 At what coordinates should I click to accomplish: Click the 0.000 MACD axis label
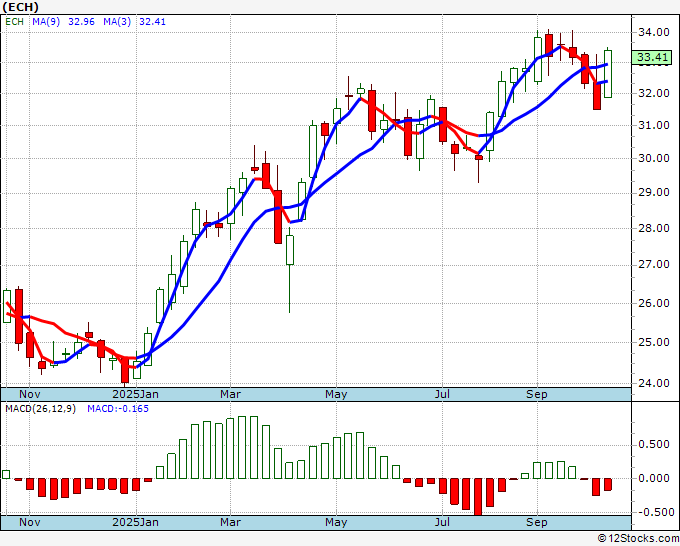click(x=653, y=478)
